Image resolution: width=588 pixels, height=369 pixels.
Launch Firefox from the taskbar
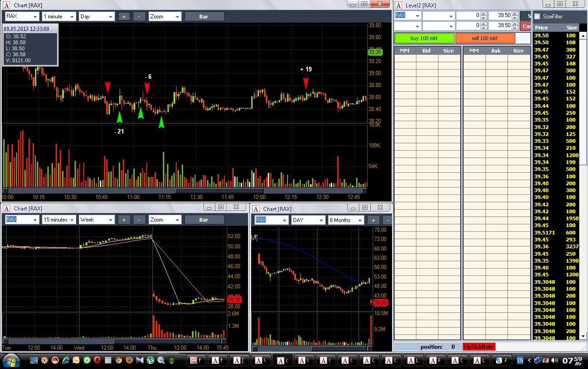(x=128, y=360)
